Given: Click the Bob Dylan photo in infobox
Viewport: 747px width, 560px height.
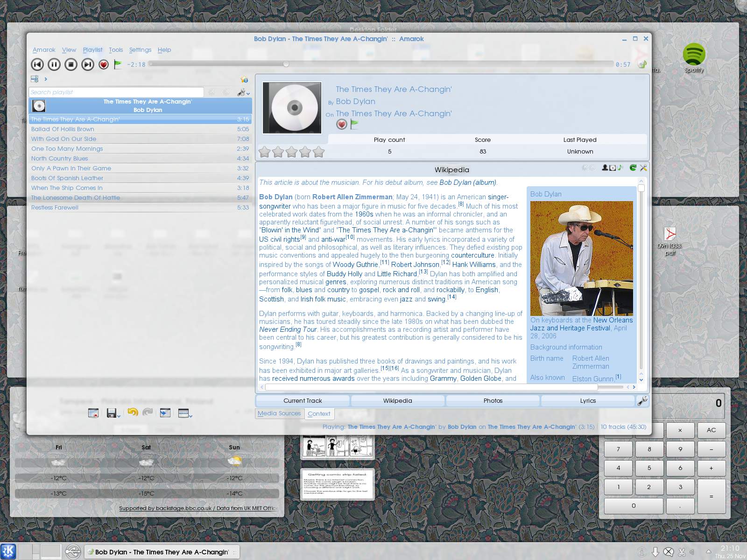Looking at the screenshot, I should tap(582, 259).
